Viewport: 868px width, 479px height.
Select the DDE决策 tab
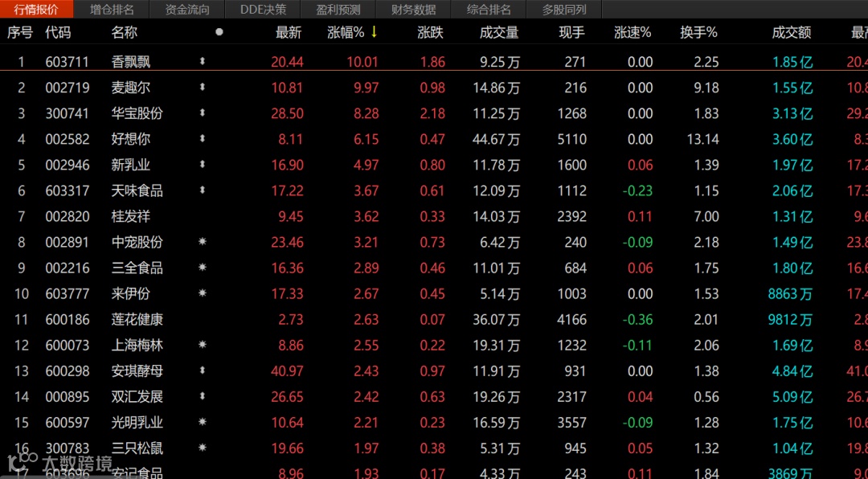(x=263, y=10)
